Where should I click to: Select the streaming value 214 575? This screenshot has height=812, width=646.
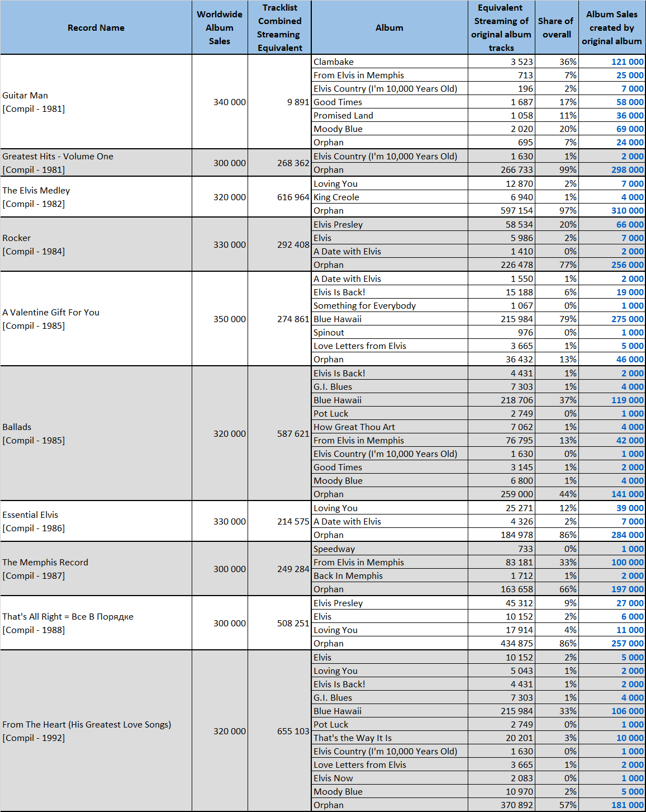coord(279,521)
